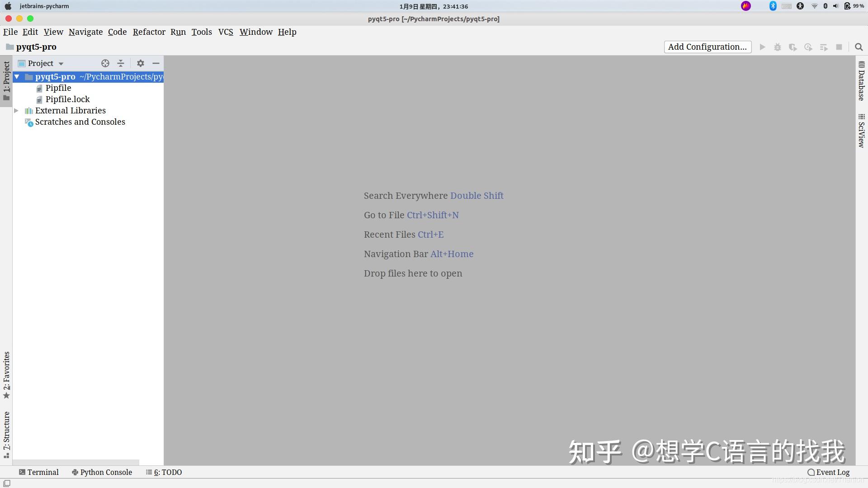Click the Stop process grid icon
The height and width of the screenshot is (488, 868).
tap(840, 47)
